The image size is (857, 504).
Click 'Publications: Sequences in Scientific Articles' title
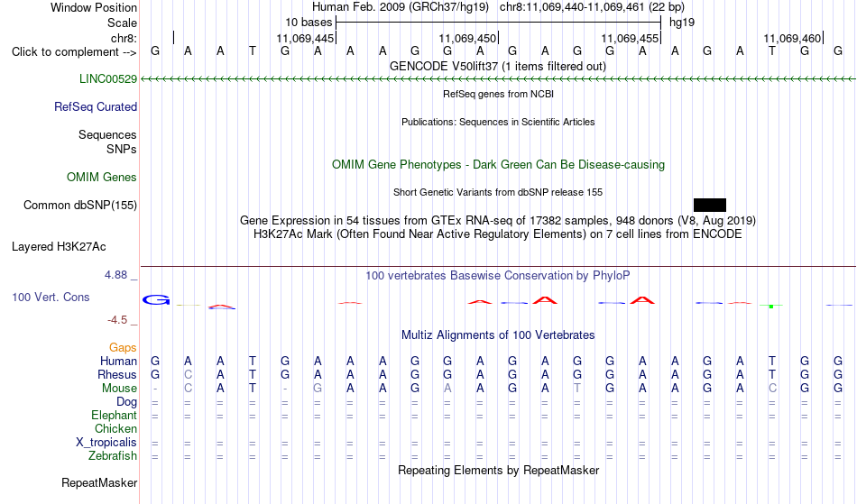coord(498,122)
